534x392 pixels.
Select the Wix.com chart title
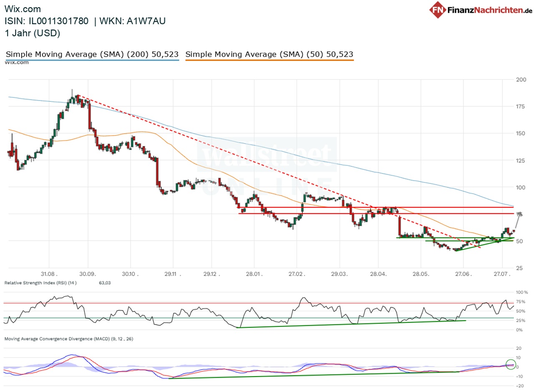(23, 9)
